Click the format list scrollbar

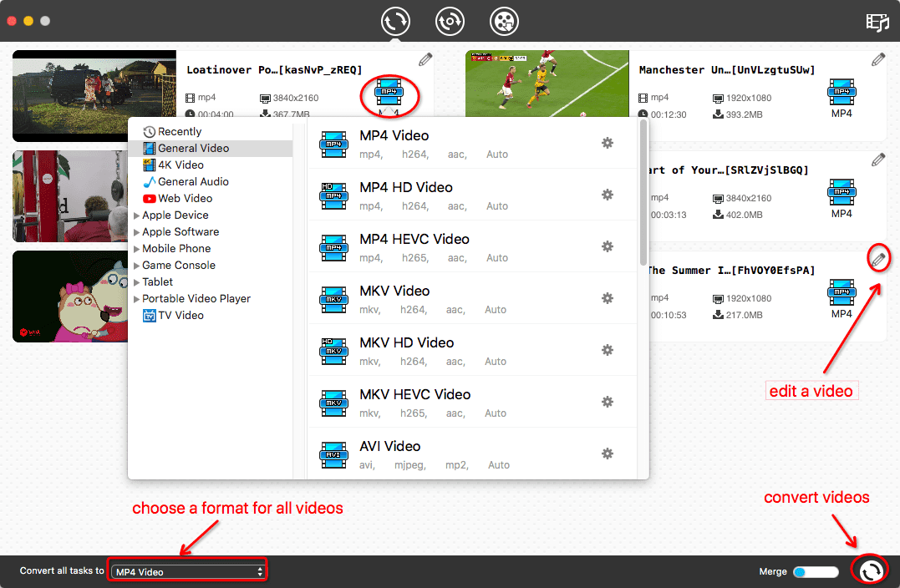pos(643,192)
